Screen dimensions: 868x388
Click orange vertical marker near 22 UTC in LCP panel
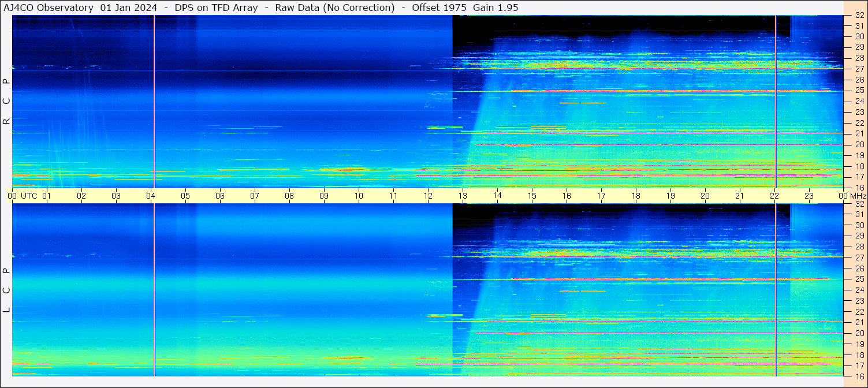tap(776, 290)
